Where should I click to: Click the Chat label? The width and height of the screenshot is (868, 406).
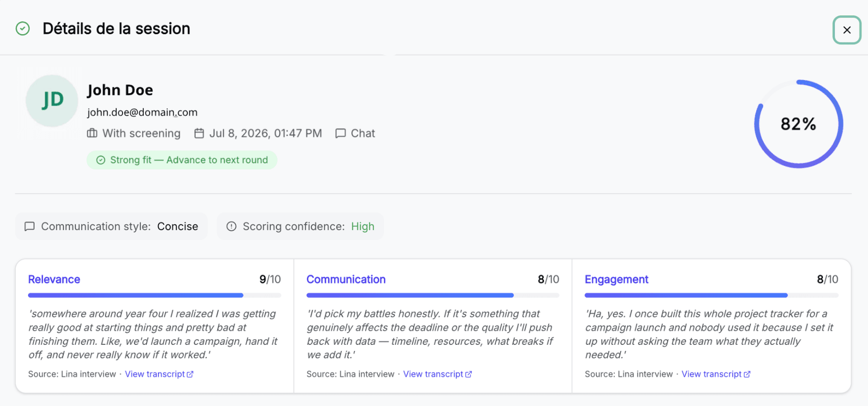pyautogui.click(x=363, y=134)
